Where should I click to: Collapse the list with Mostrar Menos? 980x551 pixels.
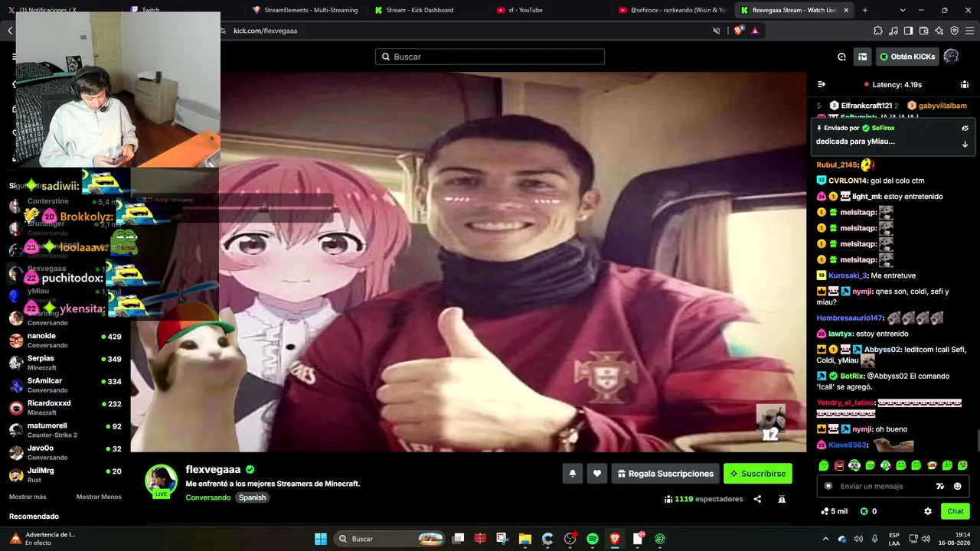[x=99, y=497]
